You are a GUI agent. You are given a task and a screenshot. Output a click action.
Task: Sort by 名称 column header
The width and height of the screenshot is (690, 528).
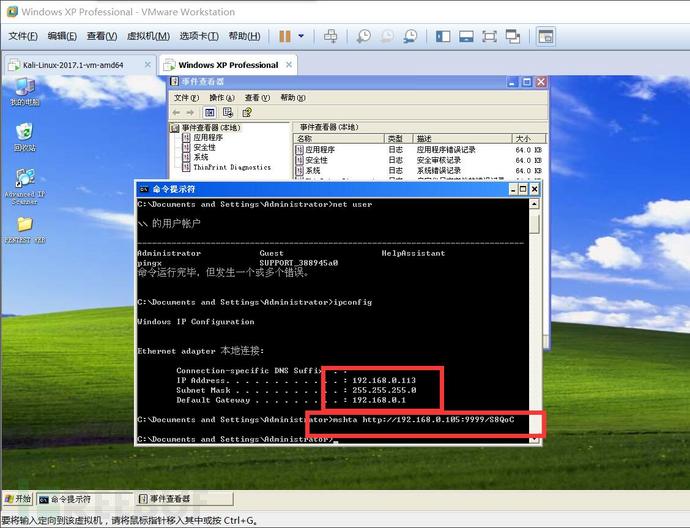339,139
